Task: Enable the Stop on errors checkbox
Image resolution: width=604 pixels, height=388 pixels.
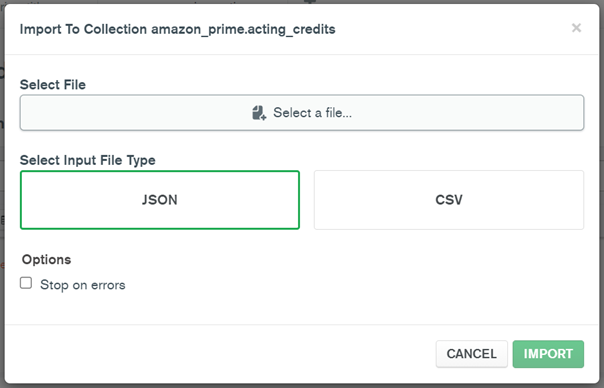Action: 26,283
